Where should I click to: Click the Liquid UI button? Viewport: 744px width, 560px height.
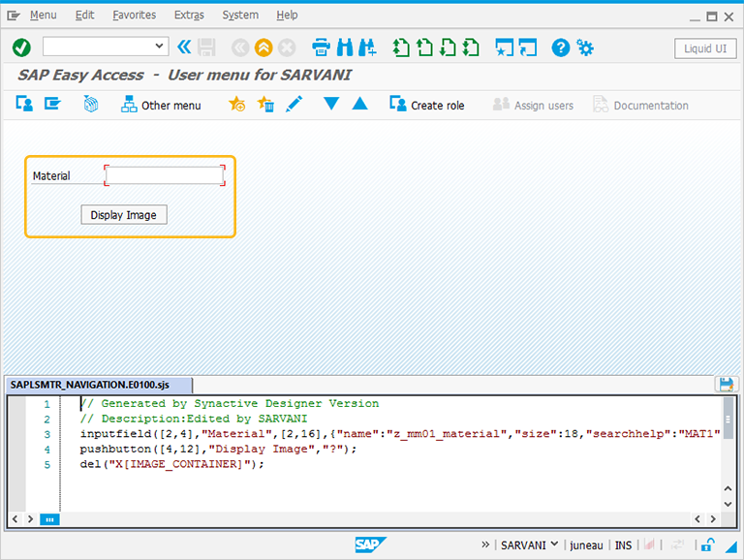tap(705, 48)
